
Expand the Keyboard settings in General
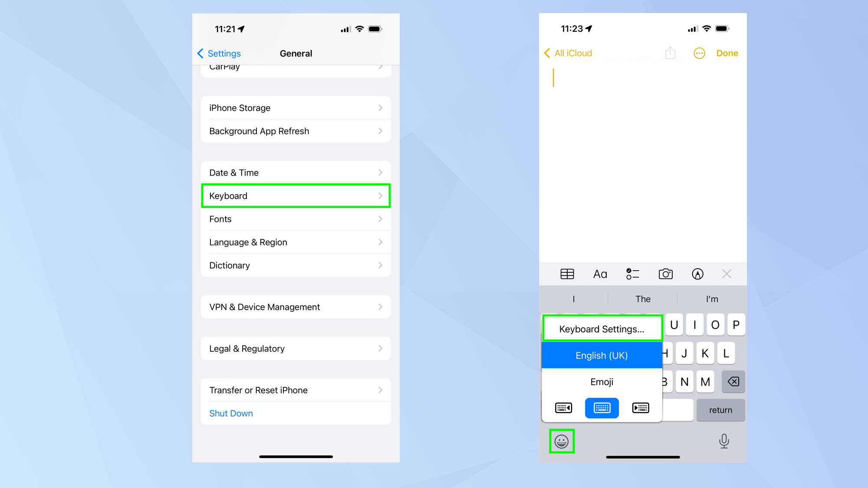click(x=296, y=196)
